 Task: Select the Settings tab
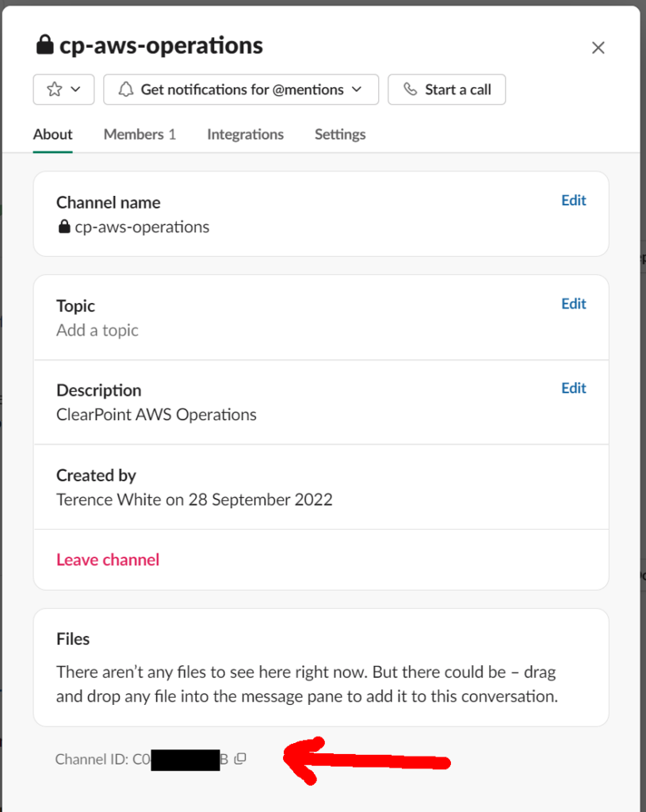coord(339,134)
